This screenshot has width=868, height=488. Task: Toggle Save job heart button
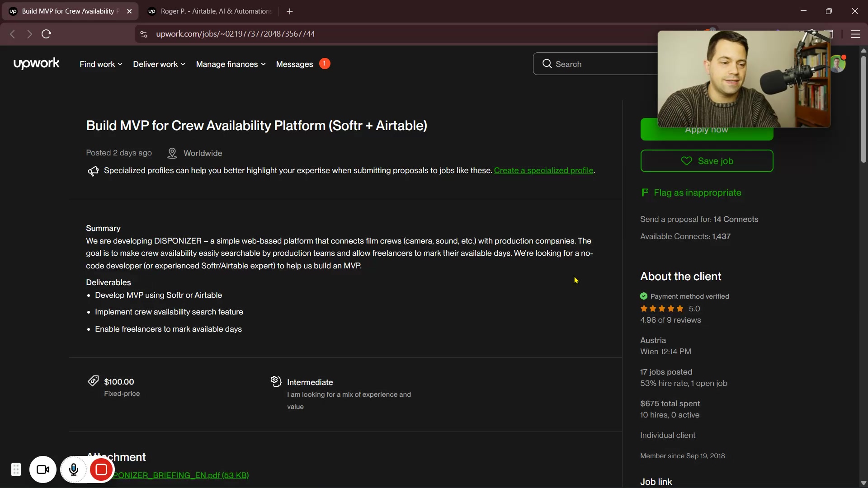pyautogui.click(x=706, y=161)
